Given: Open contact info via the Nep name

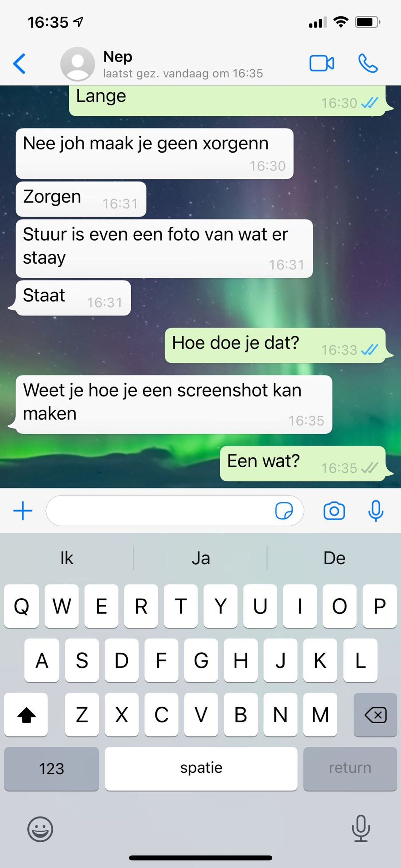Looking at the screenshot, I should (x=118, y=56).
